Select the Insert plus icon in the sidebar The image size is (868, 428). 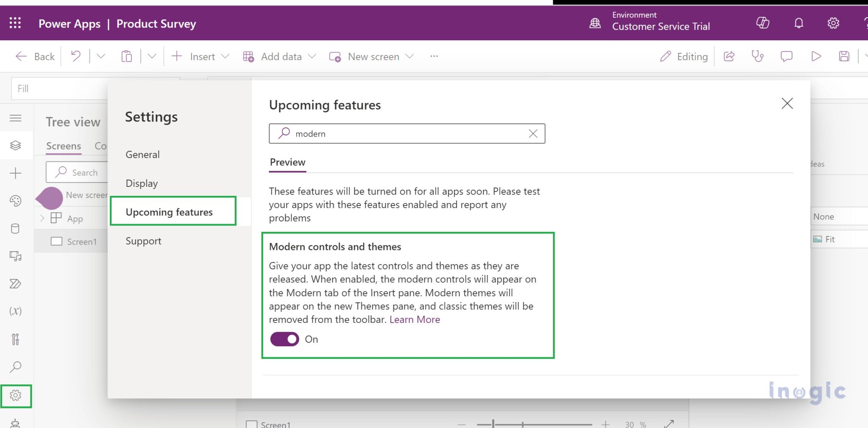16,172
